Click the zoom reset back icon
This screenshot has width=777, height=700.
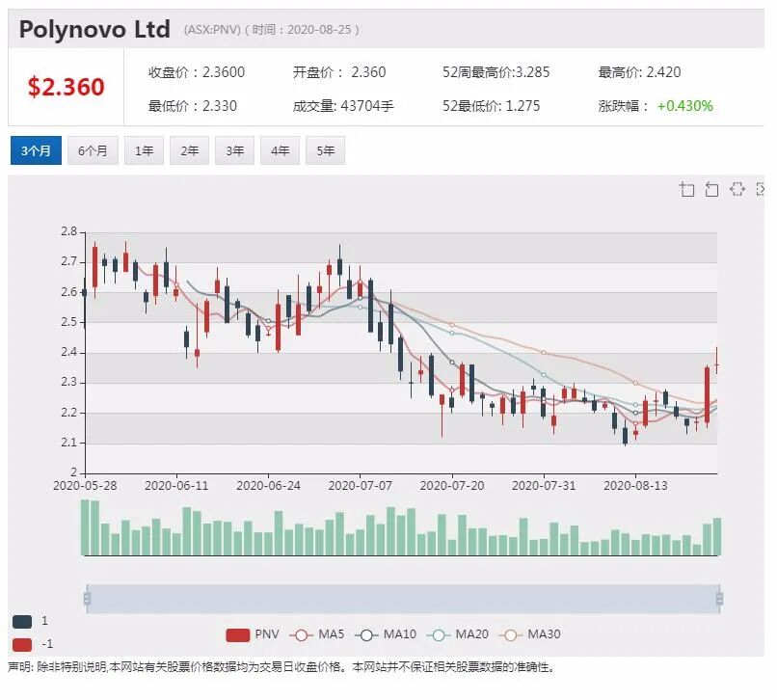711,189
